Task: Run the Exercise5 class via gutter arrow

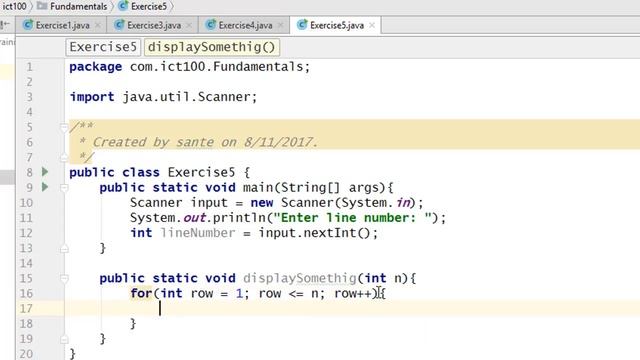Action: pos(45,172)
